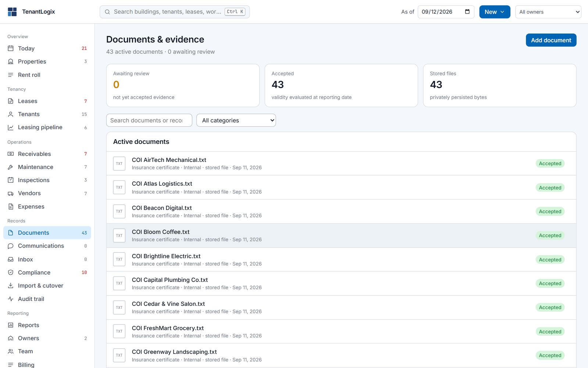Click the Stored files summary card

point(499,85)
